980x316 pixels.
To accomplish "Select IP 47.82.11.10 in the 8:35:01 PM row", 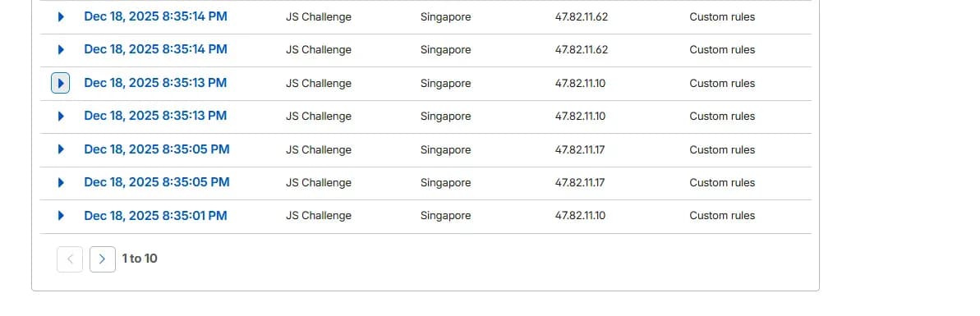I will (580, 215).
